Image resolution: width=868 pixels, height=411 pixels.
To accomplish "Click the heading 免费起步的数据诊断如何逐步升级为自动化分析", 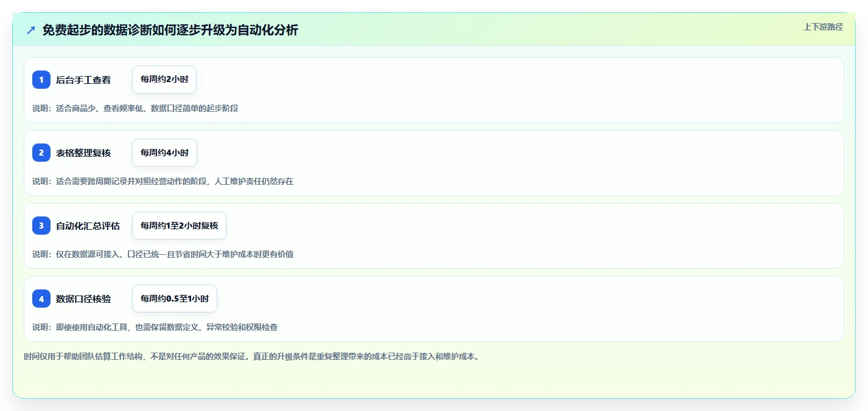I will click(x=170, y=30).
